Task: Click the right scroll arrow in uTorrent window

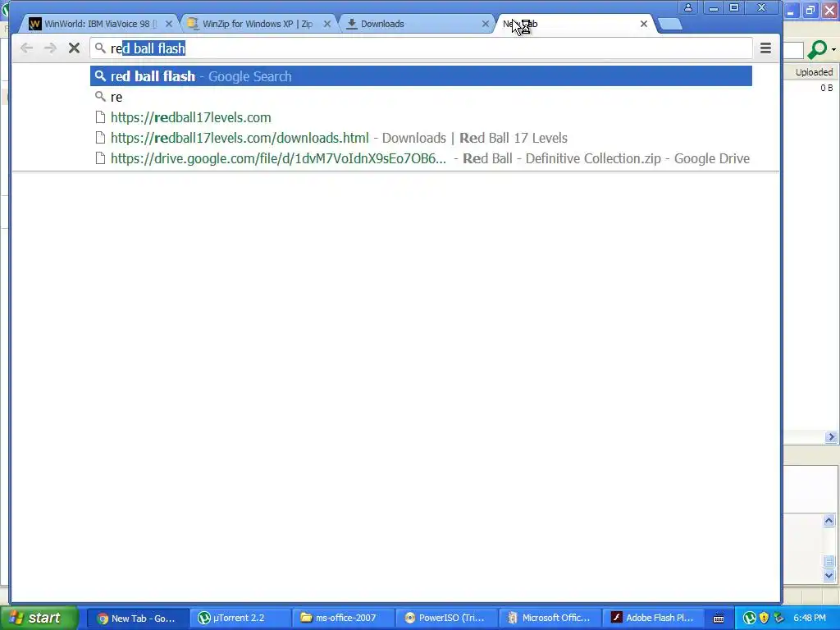Action: (x=832, y=437)
